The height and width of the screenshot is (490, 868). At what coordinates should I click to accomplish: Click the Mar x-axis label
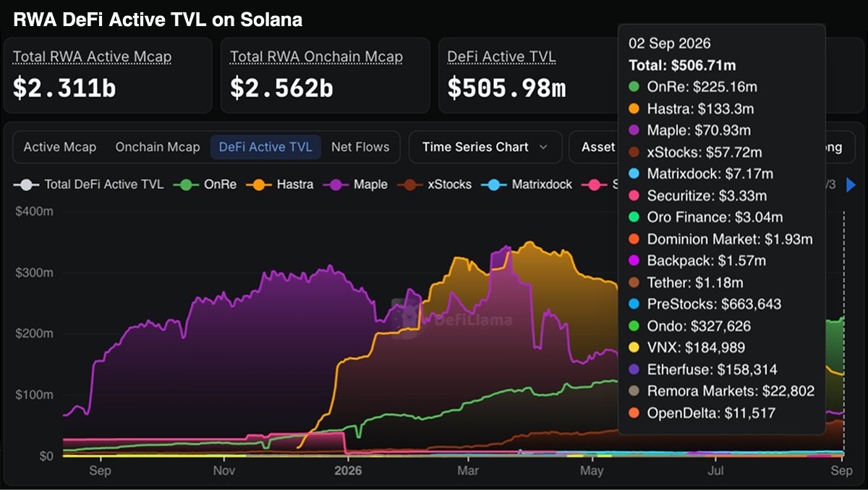pyautogui.click(x=468, y=471)
